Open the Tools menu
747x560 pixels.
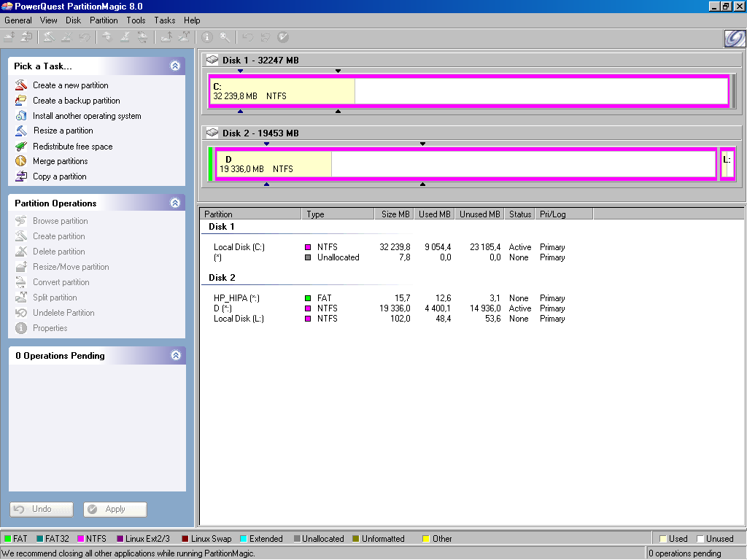point(136,20)
